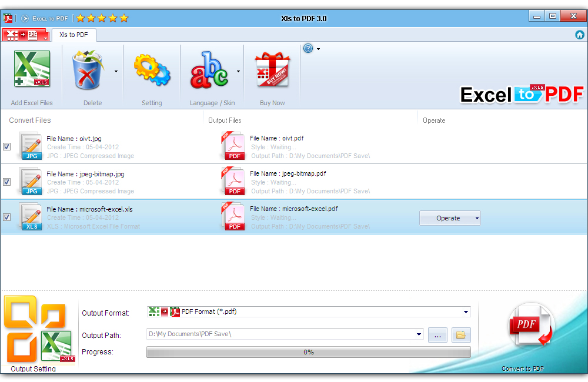The width and height of the screenshot is (588, 382).
Task: Expand the Language / Skin dropdown arrow
Action: (x=238, y=71)
